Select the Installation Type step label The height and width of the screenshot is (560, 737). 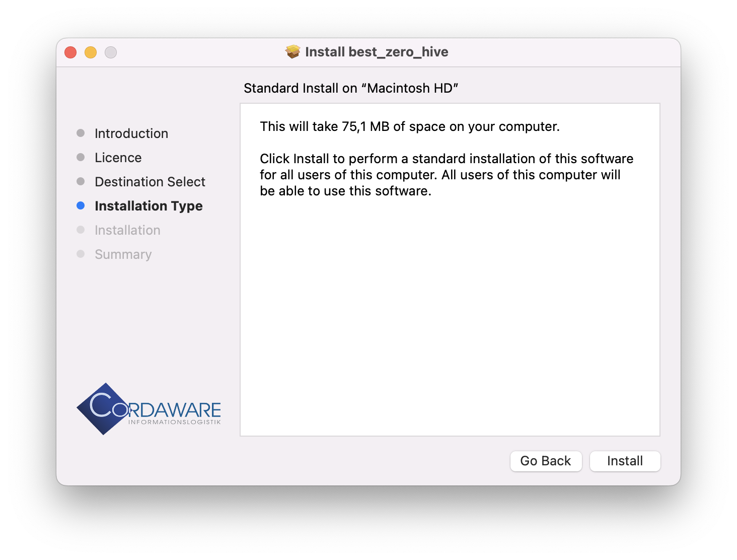click(149, 206)
